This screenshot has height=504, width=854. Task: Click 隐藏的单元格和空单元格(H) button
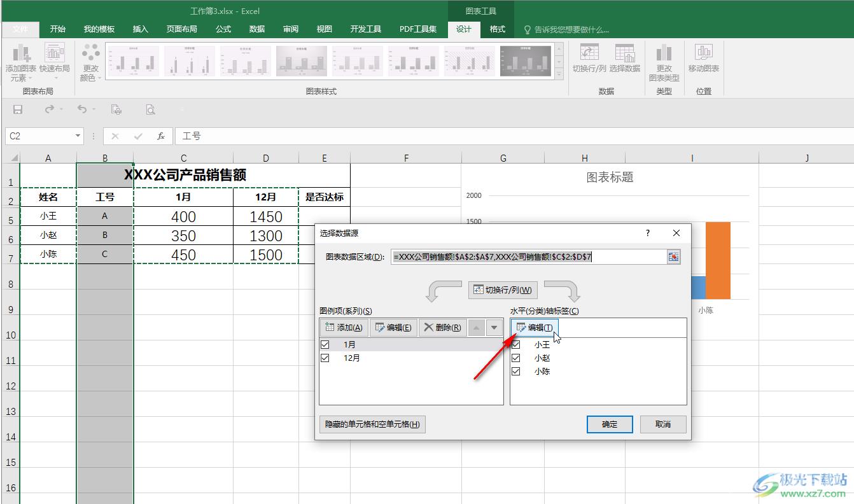pos(372,424)
